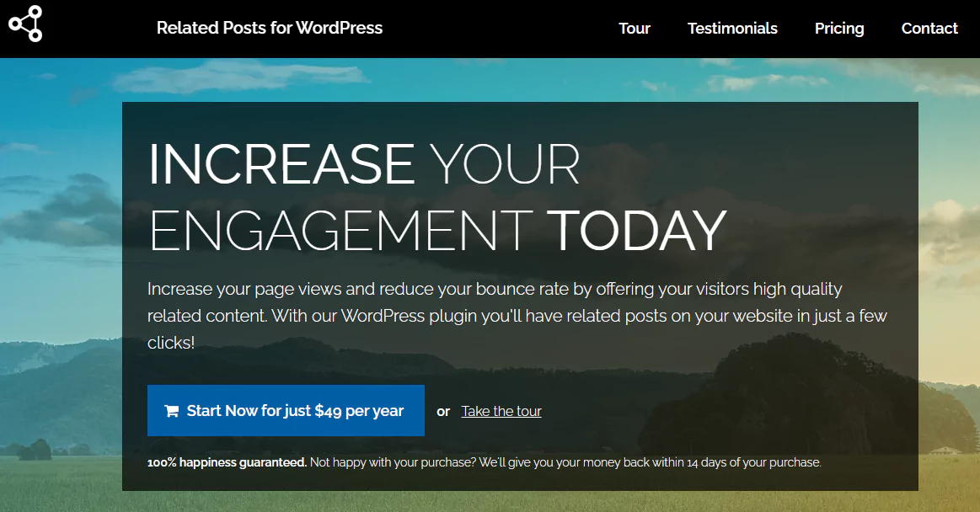Follow the Take the tour link
The width and height of the screenshot is (980, 512).
pyautogui.click(x=501, y=411)
